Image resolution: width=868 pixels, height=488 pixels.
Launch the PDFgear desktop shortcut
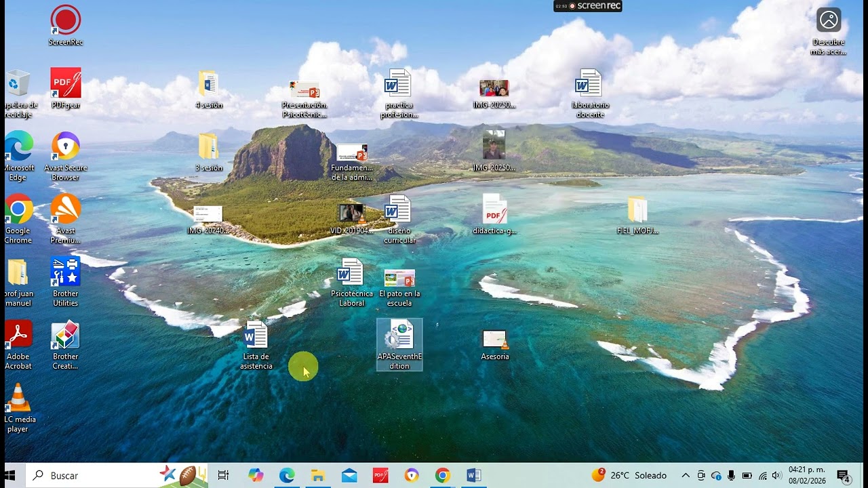66,89
